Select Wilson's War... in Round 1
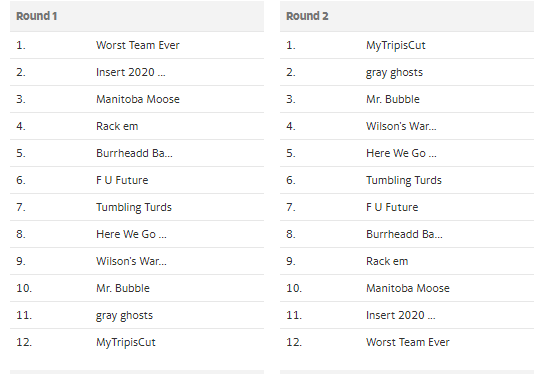Image resolution: width=543 pixels, height=374 pixels. coord(131,261)
